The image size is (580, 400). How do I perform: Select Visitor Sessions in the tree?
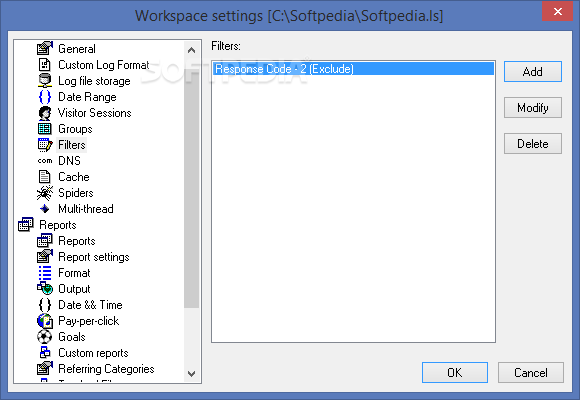(95, 113)
